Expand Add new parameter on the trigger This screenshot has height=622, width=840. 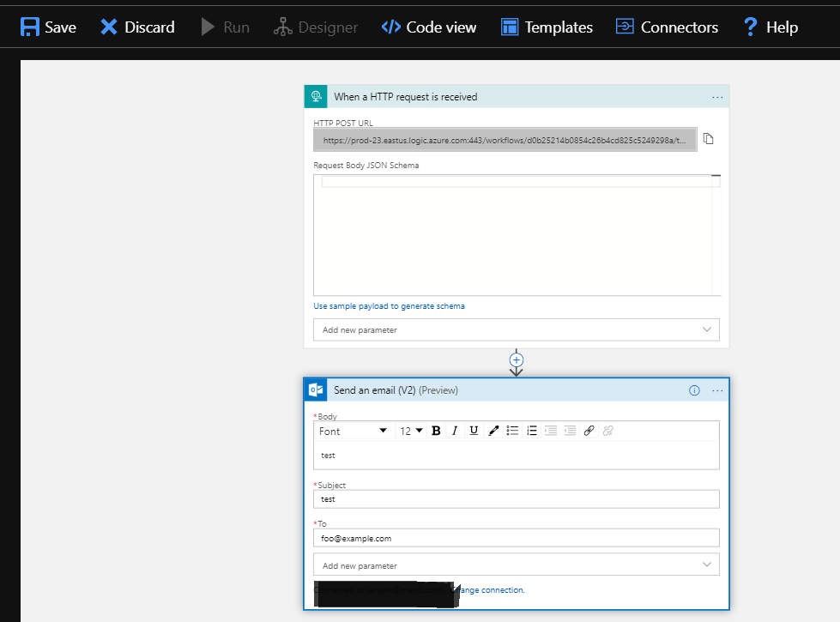click(517, 329)
